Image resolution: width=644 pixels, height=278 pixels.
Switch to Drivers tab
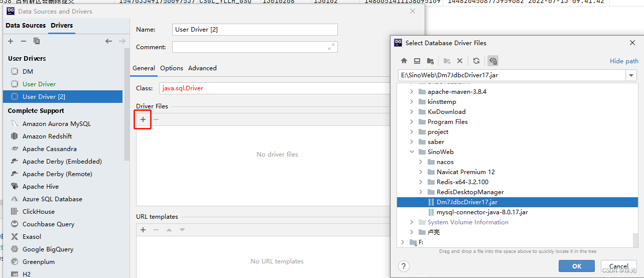[x=62, y=25]
